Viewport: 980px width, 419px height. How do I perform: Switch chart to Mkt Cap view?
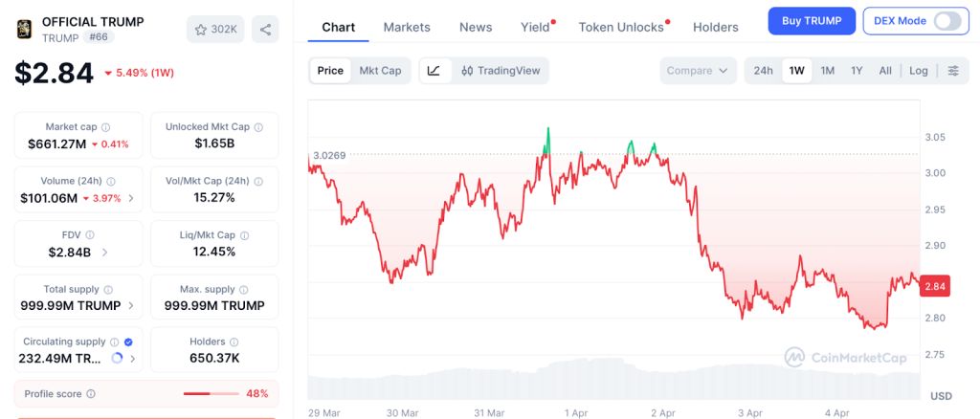pos(380,71)
